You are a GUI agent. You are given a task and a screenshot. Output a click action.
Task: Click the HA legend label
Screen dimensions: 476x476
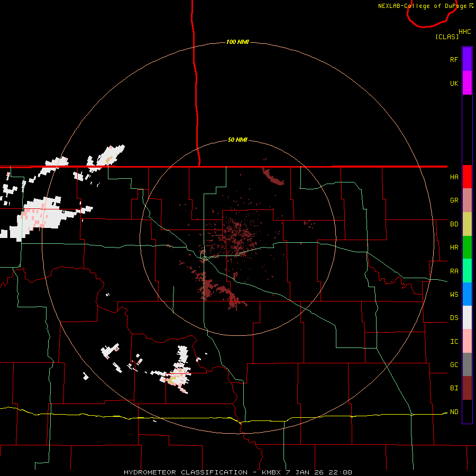[454, 177]
